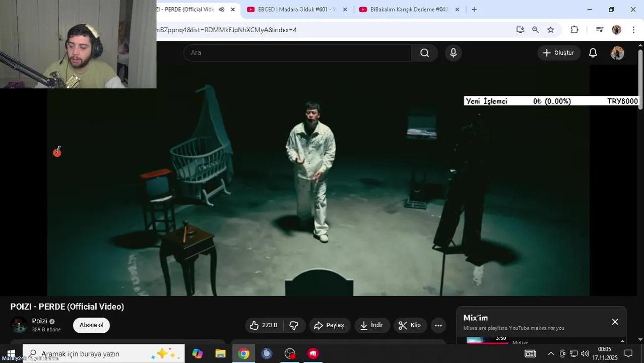
Task: Open the Mix'im playlist title
Action: (476, 318)
